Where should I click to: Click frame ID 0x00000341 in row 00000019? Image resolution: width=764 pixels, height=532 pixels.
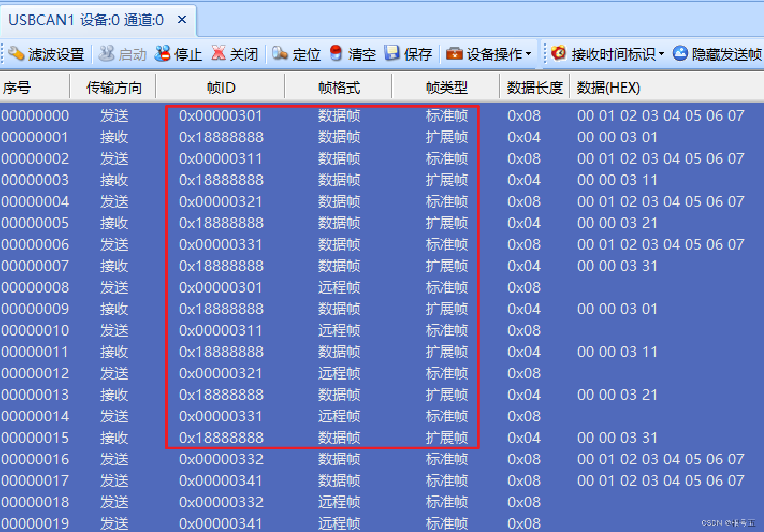(x=221, y=523)
